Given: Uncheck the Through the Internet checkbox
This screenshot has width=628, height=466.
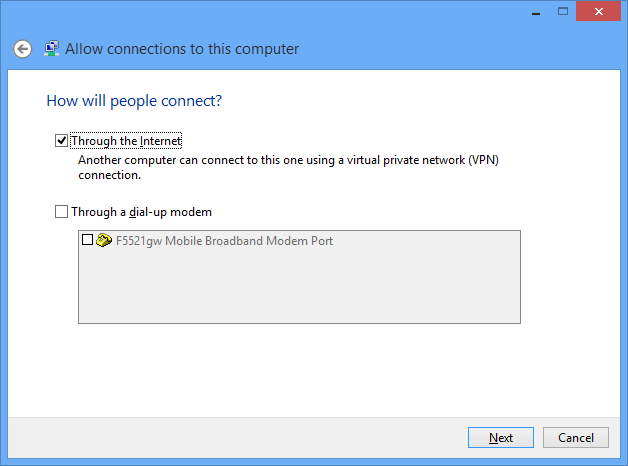Looking at the screenshot, I should coord(61,141).
